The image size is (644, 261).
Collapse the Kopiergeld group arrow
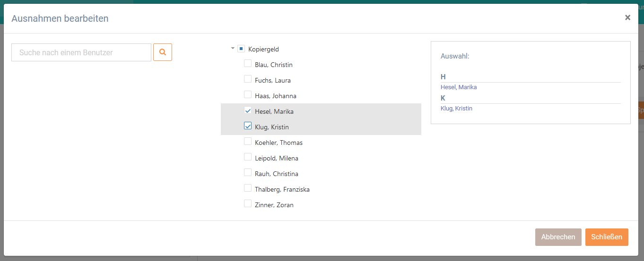233,49
